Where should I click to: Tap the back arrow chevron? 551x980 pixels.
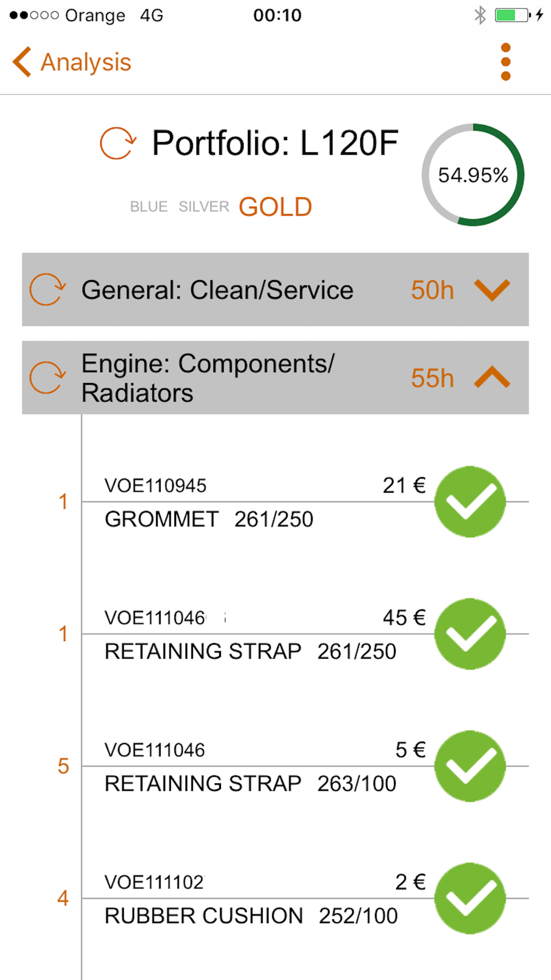pos(21,62)
